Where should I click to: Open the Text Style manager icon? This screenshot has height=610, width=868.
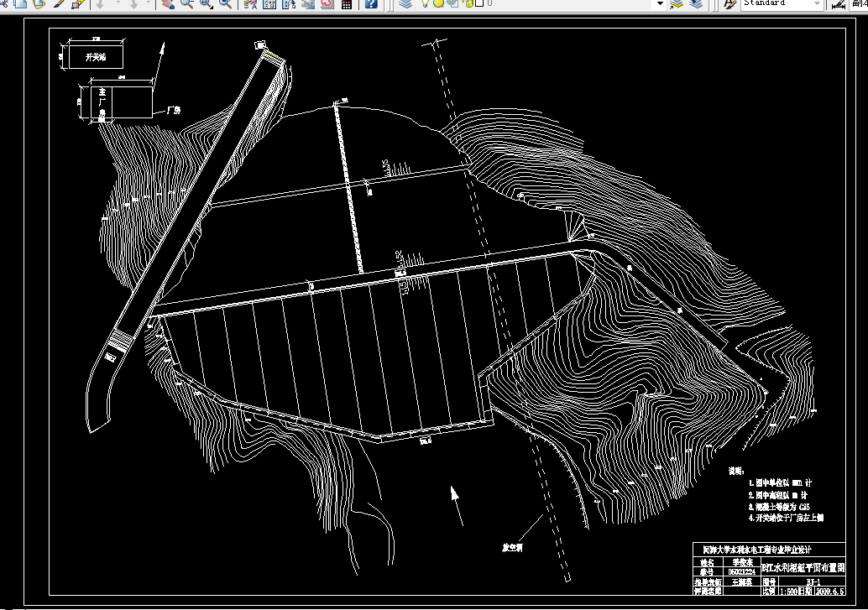729,4
